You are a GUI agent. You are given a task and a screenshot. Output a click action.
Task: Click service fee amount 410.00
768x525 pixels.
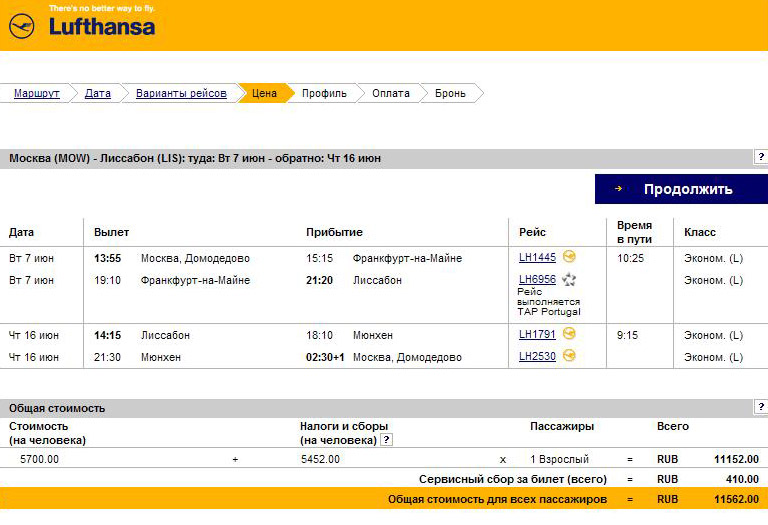point(743,479)
